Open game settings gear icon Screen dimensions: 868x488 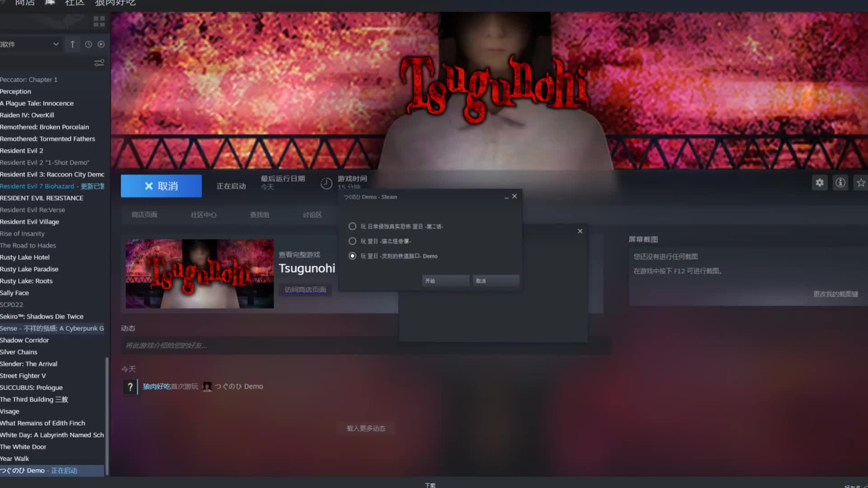point(820,183)
